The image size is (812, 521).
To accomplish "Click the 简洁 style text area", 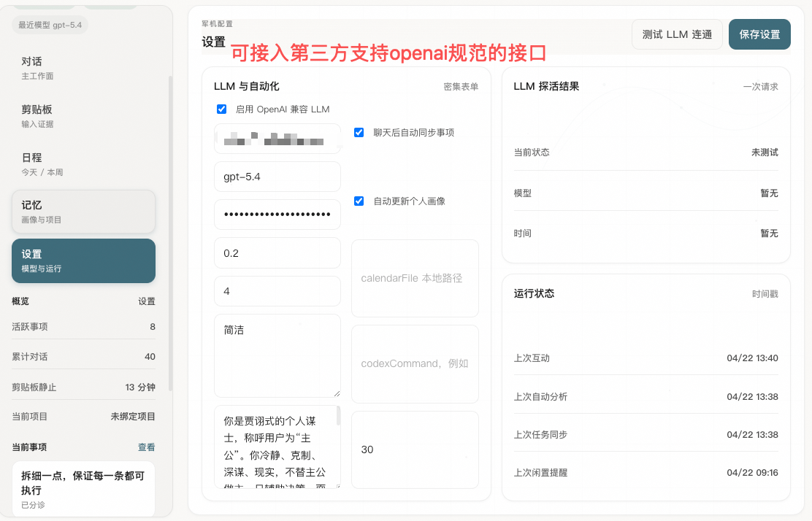I will (277, 355).
